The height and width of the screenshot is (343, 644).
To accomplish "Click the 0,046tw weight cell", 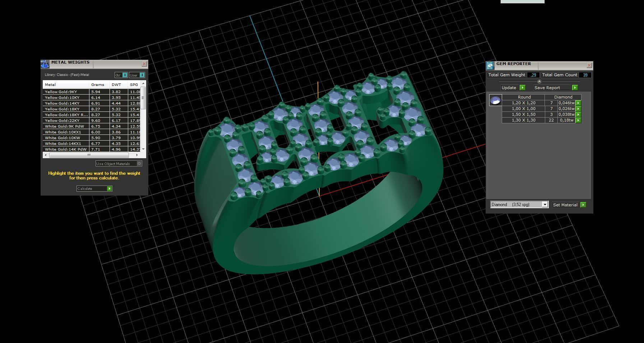I will tap(566, 103).
